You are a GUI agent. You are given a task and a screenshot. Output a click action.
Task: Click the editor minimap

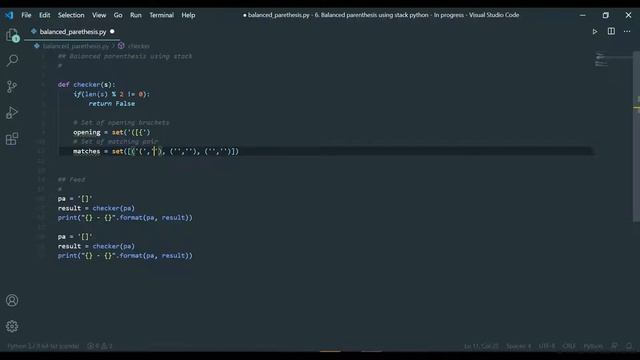click(612, 60)
